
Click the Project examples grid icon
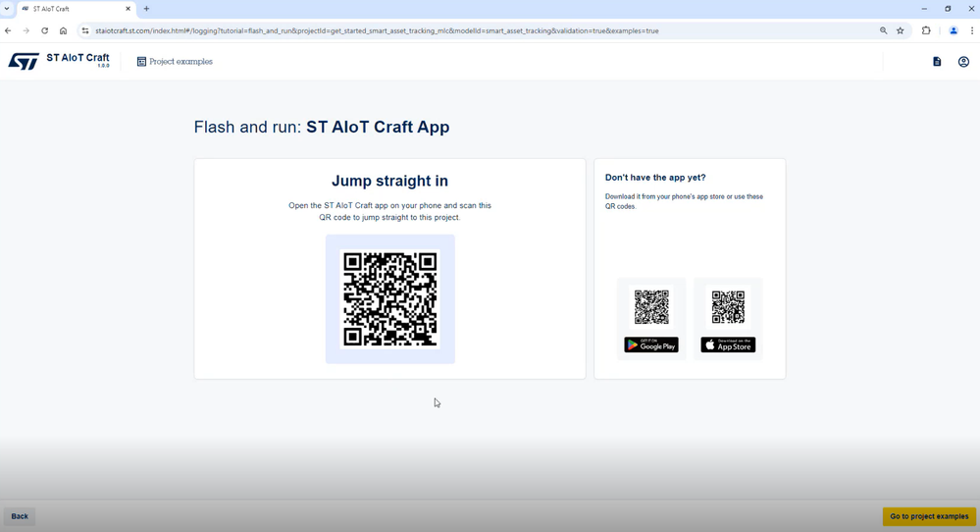click(141, 61)
